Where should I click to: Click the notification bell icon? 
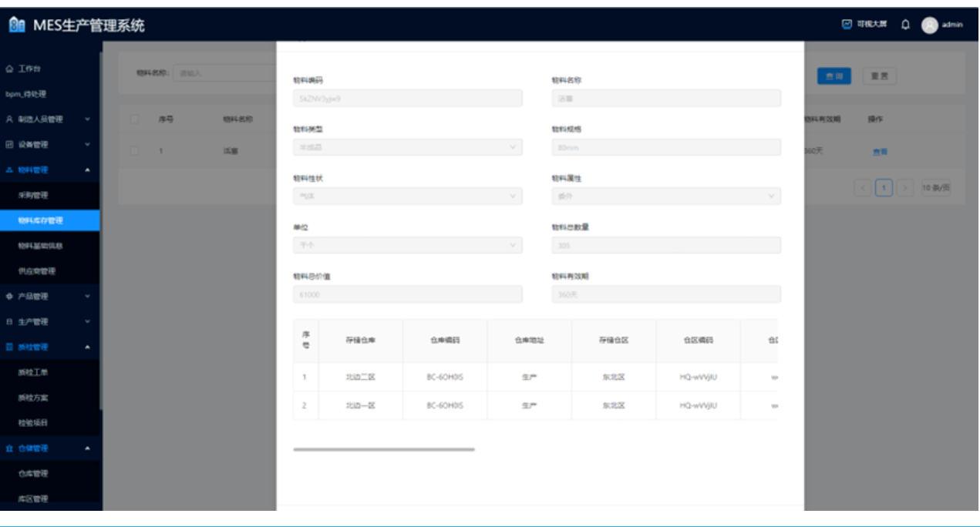pyautogui.click(x=905, y=25)
